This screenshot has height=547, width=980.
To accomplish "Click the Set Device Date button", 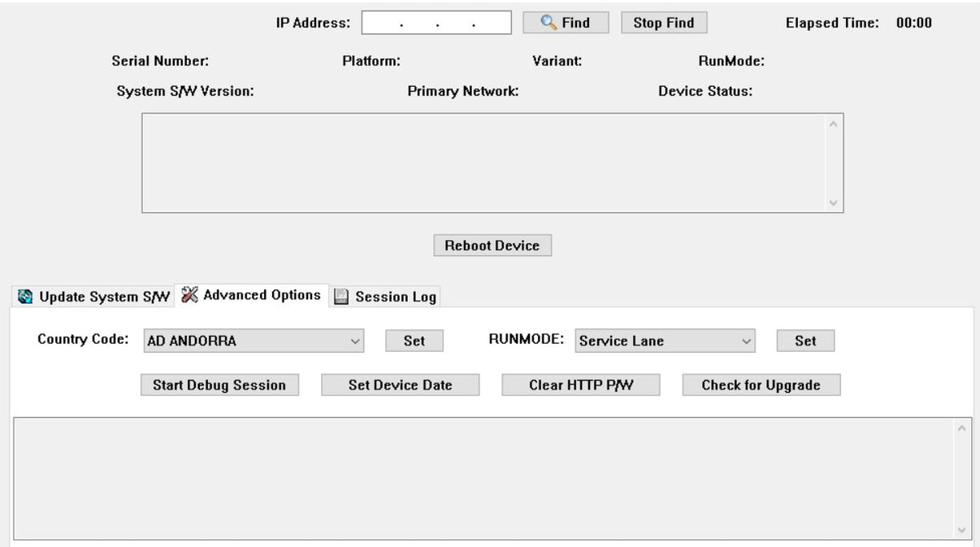I will 400,385.
